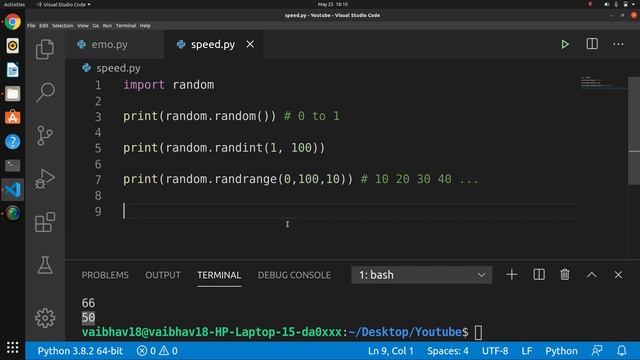Open the Manage gear settings menu
This screenshot has height=360, width=640.
(x=45, y=318)
